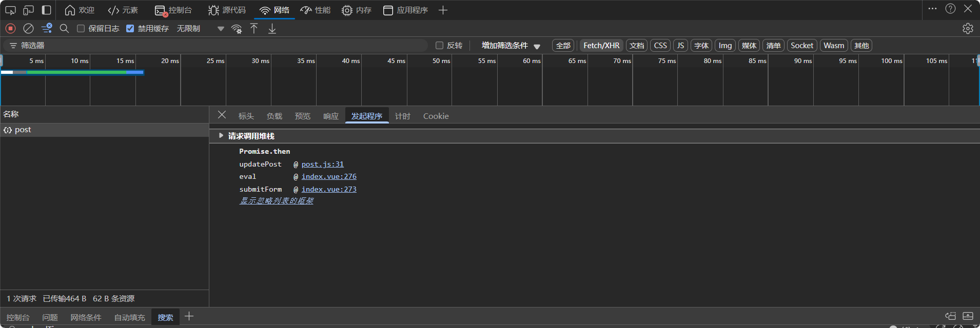
Task: Show the 预览 tab of the request
Action: (303, 116)
